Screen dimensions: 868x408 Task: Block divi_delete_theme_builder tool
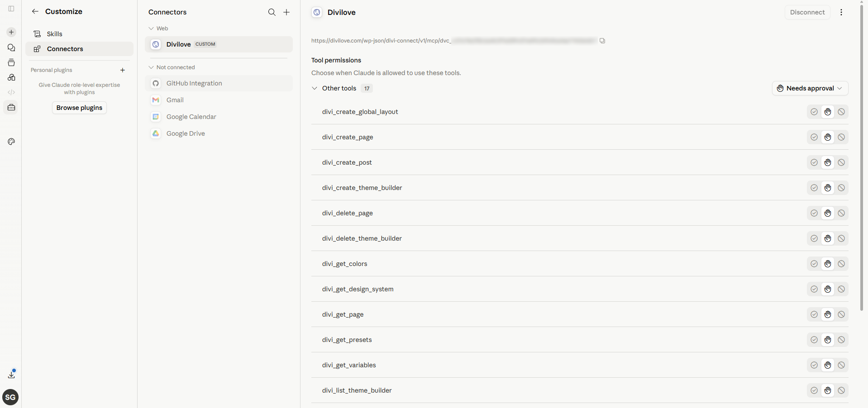click(841, 238)
